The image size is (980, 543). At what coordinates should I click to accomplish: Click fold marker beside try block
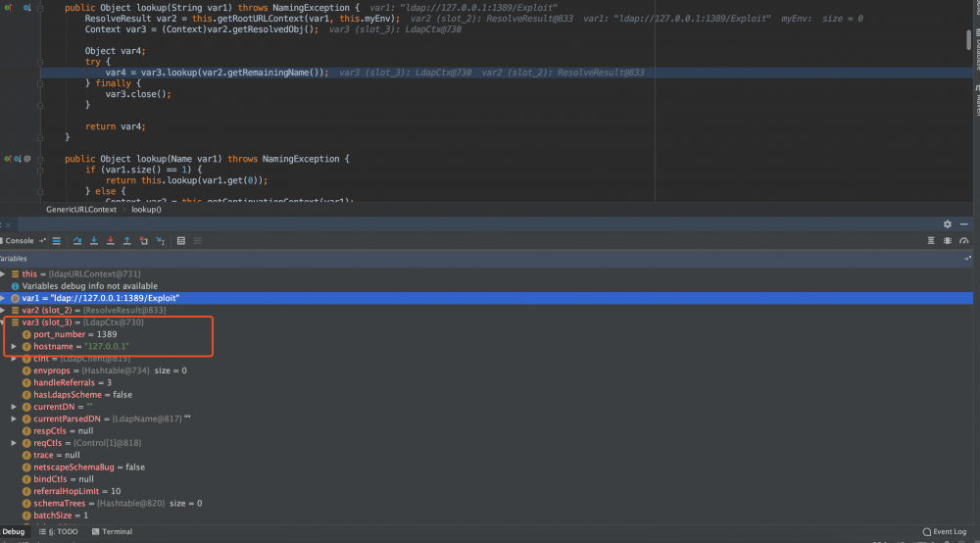point(40,62)
